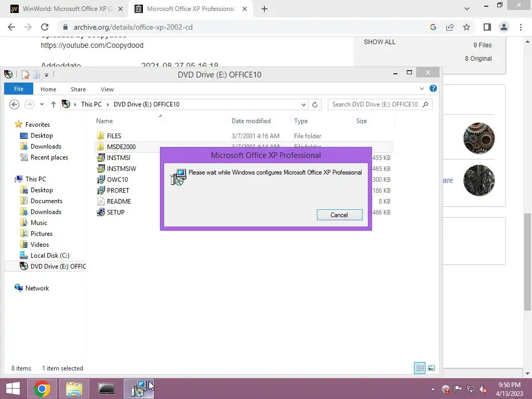Click Properties icon in quick access toolbar
This screenshot has width=532, height=399.
tap(25, 75)
